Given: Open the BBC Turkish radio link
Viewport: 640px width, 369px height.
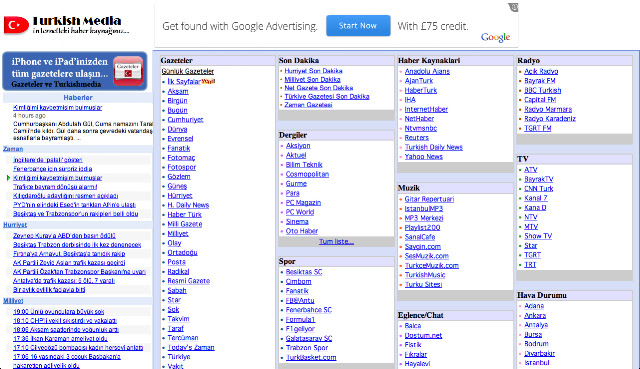Looking at the screenshot, I should click(543, 90).
